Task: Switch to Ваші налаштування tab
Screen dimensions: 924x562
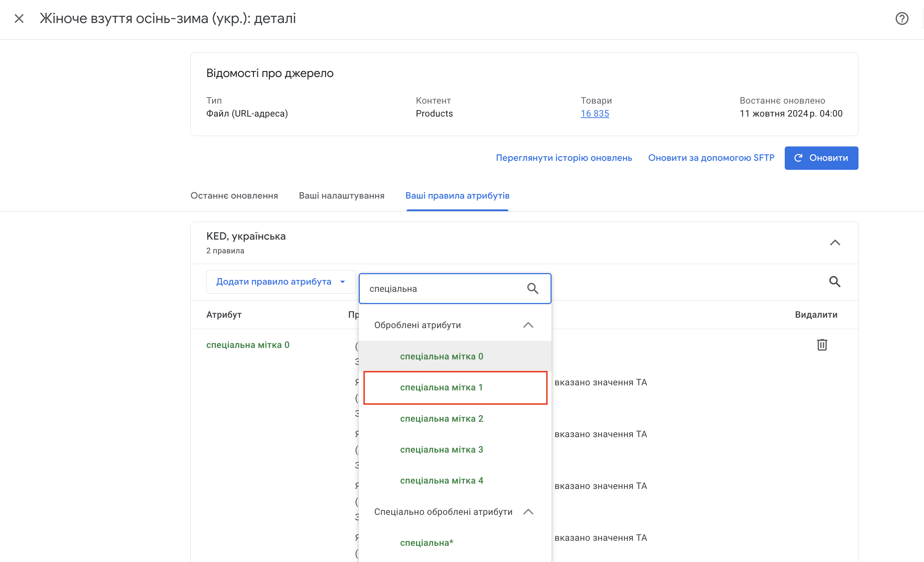Action: [x=341, y=196]
